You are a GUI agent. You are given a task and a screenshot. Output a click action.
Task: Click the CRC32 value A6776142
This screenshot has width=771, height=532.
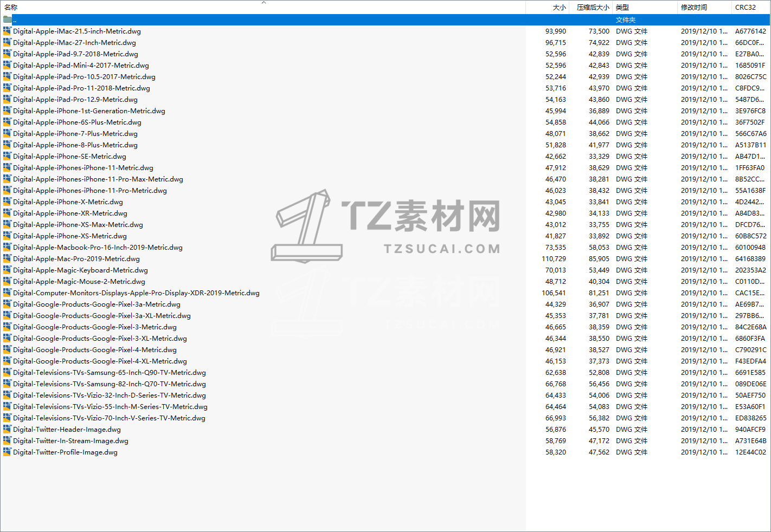[x=751, y=31]
